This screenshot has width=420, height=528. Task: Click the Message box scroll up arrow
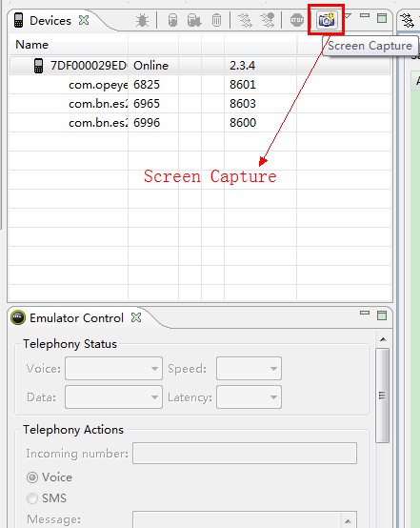pos(349,520)
